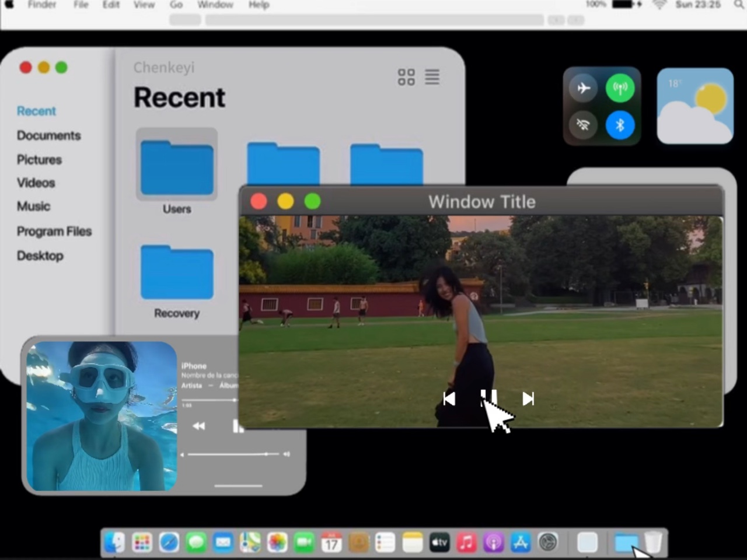
Task: Open the Documents sidebar item
Action: [48, 135]
